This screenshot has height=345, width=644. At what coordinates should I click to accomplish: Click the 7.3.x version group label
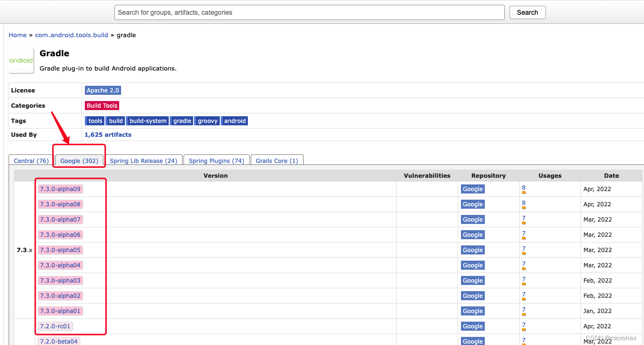pyautogui.click(x=25, y=250)
